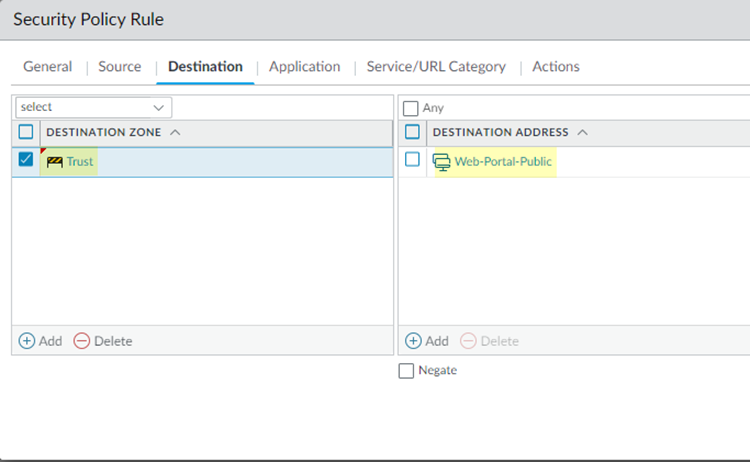The height and width of the screenshot is (462, 750).
Task: Select all zones via header checkbox
Action: click(26, 132)
